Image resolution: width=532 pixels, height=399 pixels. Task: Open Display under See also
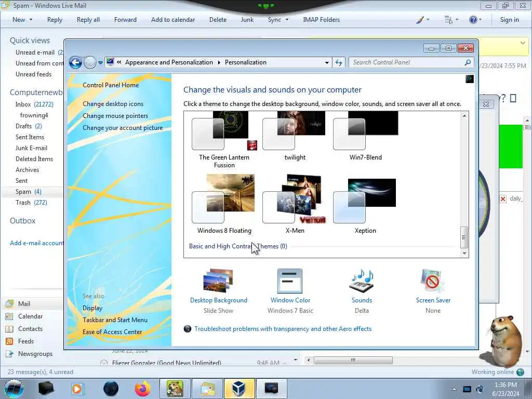pos(92,308)
